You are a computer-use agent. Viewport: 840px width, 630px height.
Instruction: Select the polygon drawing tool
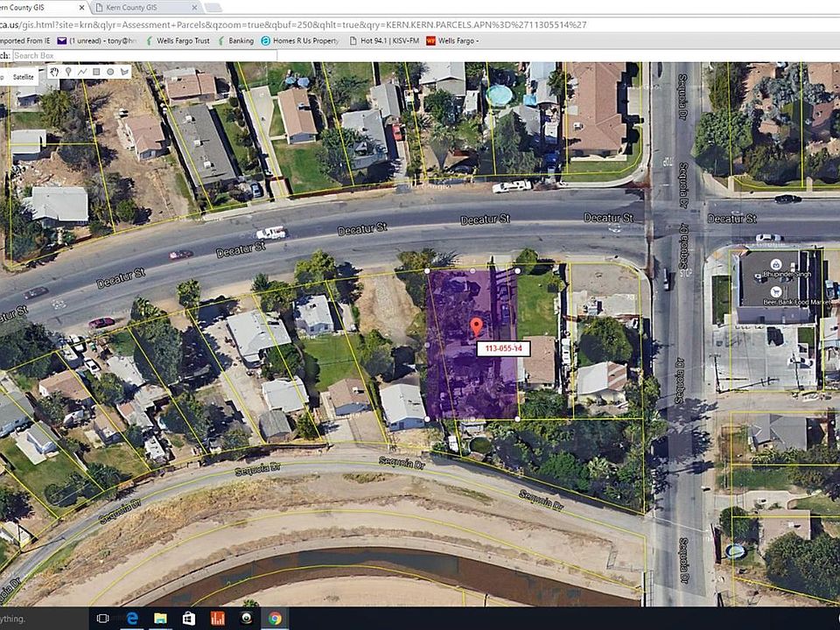point(125,72)
